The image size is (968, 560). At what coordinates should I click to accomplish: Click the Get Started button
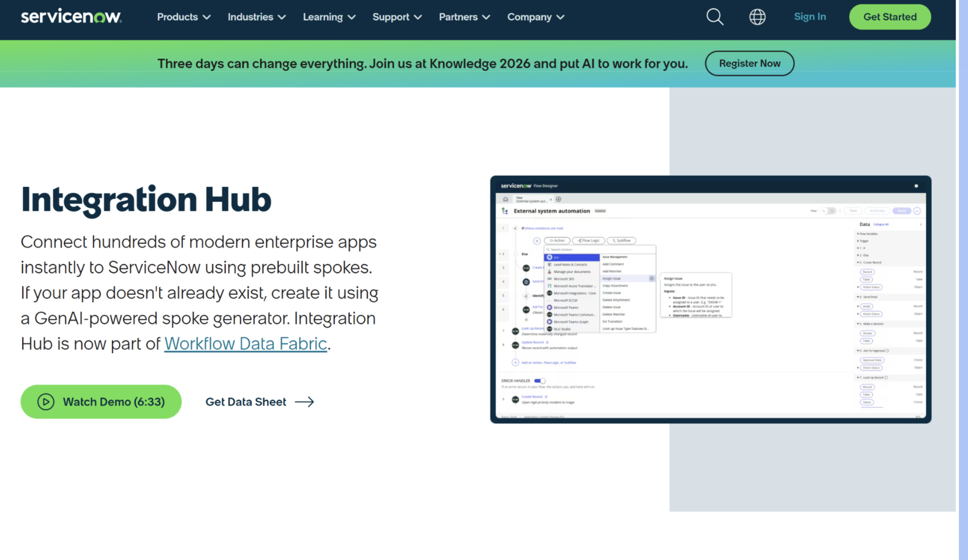(890, 17)
